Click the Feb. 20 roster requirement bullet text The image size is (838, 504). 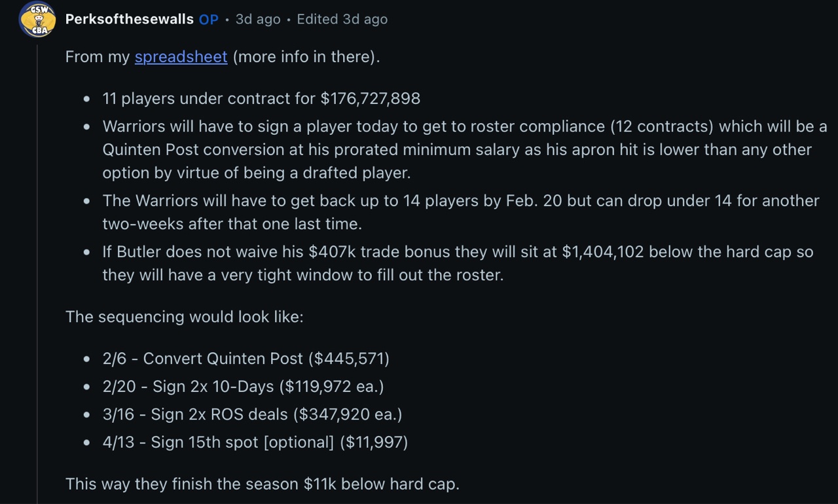click(x=461, y=212)
